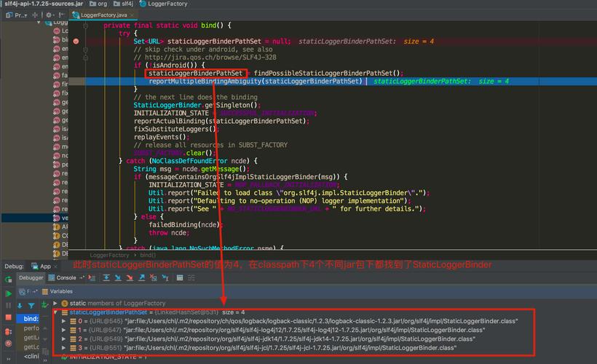Image resolution: width=597 pixels, height=364 pixels.
Task: Expand static members of LoggerFactory
Action: point(55,304)
